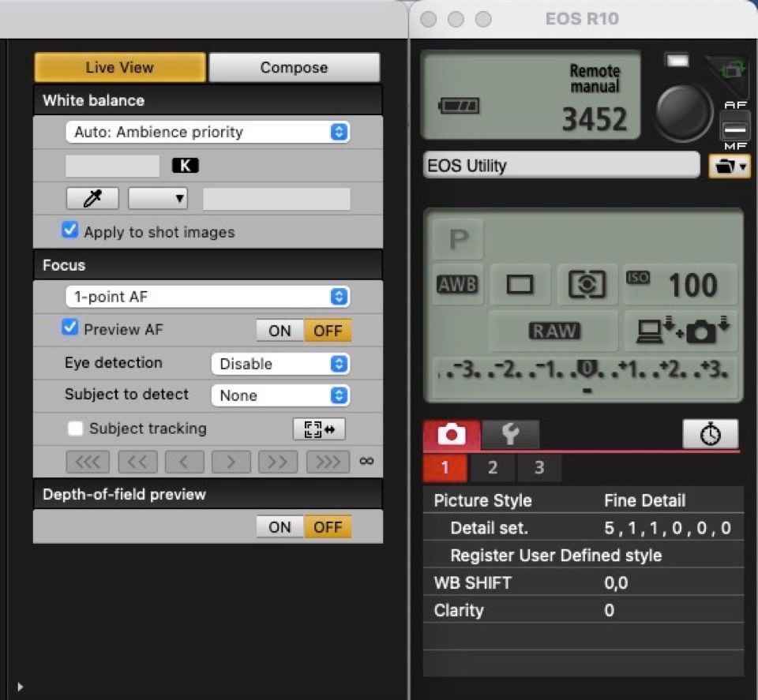Click the triple left focus arrow button
This screenshot has width=758, height=700.
88,462
